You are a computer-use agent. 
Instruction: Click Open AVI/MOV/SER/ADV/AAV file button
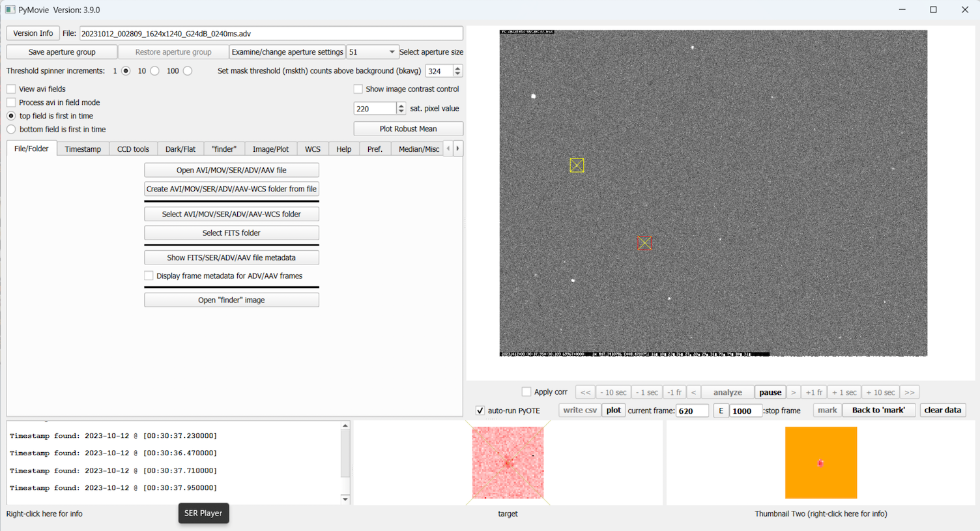tap(231, 170)
